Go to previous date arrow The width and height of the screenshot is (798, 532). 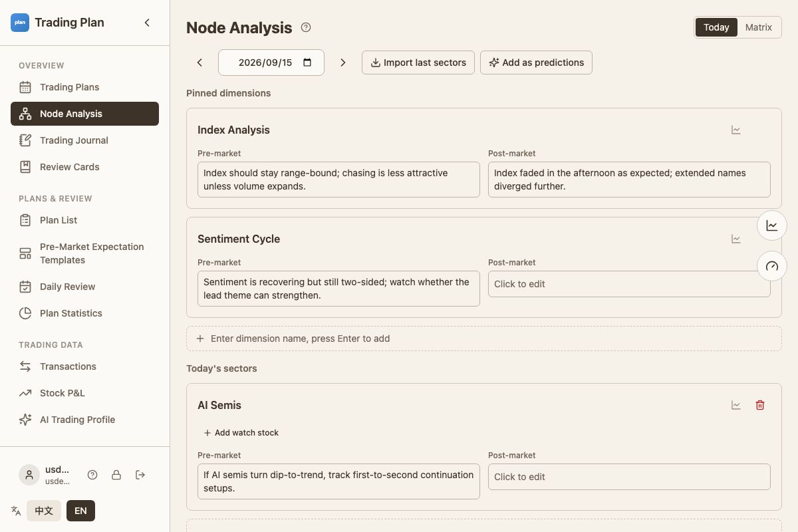[x=199, y=63]
